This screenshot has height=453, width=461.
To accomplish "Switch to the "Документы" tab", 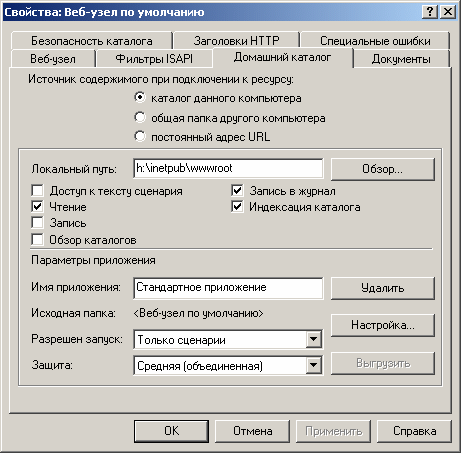I will click(401, 59).
